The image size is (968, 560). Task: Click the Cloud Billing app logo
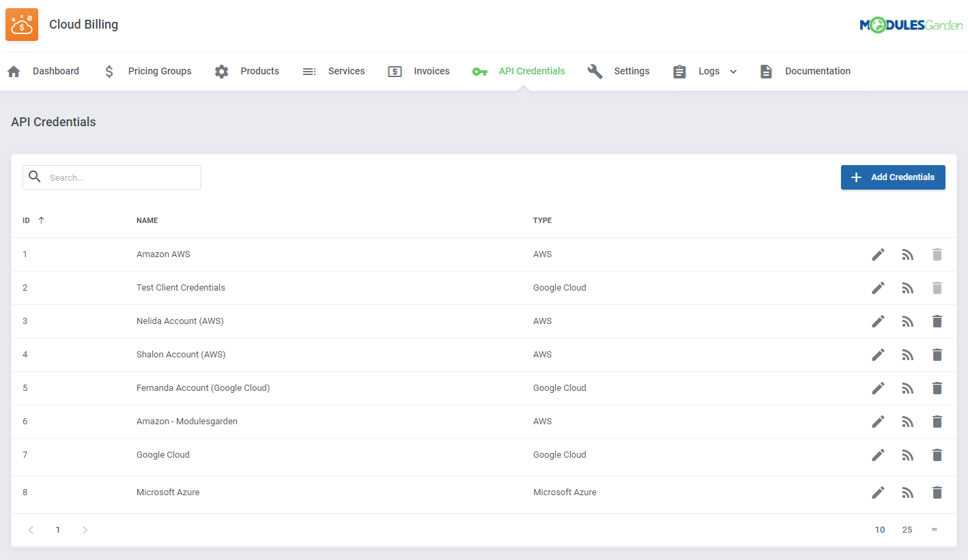[x=22, y=25]
